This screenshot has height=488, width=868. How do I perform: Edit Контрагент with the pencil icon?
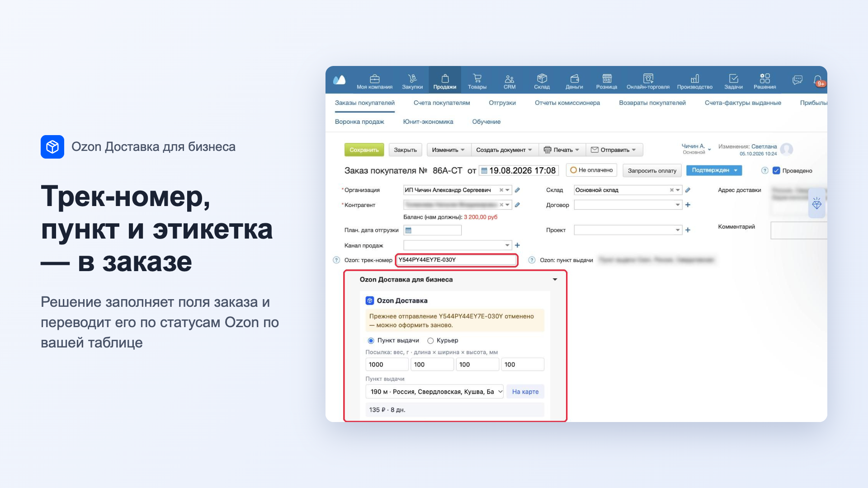(517, 205)
